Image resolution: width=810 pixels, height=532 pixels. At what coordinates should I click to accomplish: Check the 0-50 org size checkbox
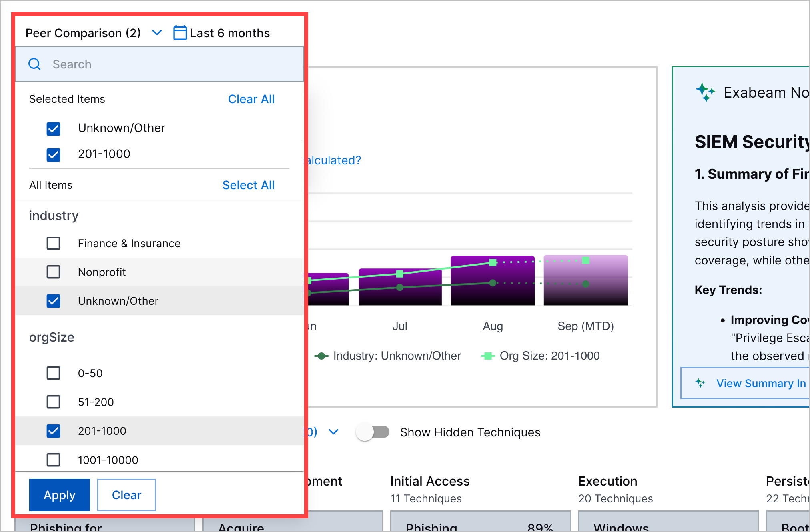(54, 373)
